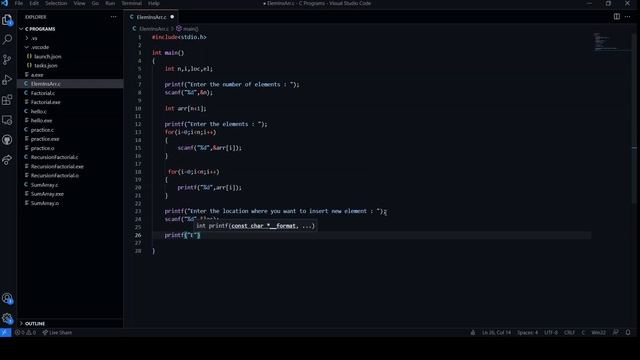Open the Selection menu
Image resolution: width=640 pixels, height=360 pixels.
[56, 3]
